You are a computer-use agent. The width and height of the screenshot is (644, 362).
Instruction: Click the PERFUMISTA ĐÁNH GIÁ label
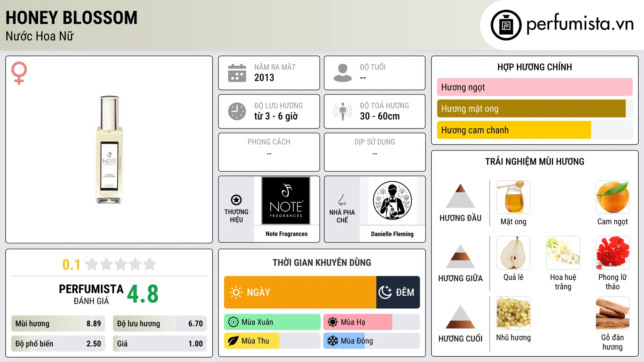coord(91,294)
